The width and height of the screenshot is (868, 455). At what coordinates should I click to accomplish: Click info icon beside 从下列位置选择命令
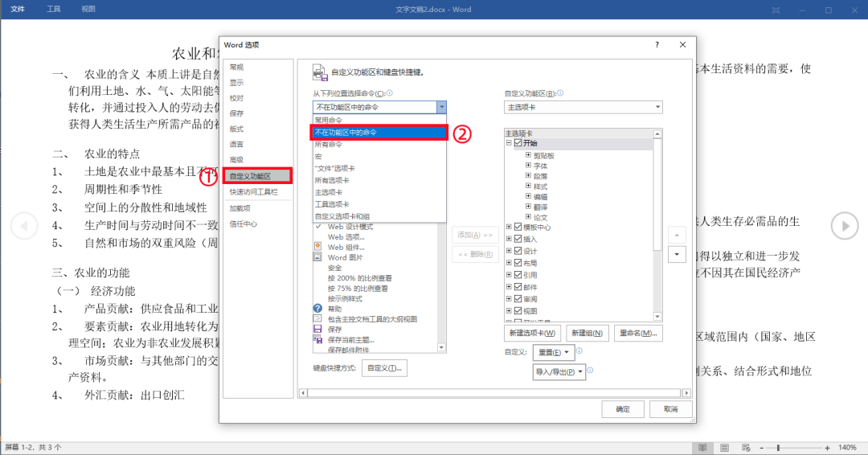tap(390, 93)
